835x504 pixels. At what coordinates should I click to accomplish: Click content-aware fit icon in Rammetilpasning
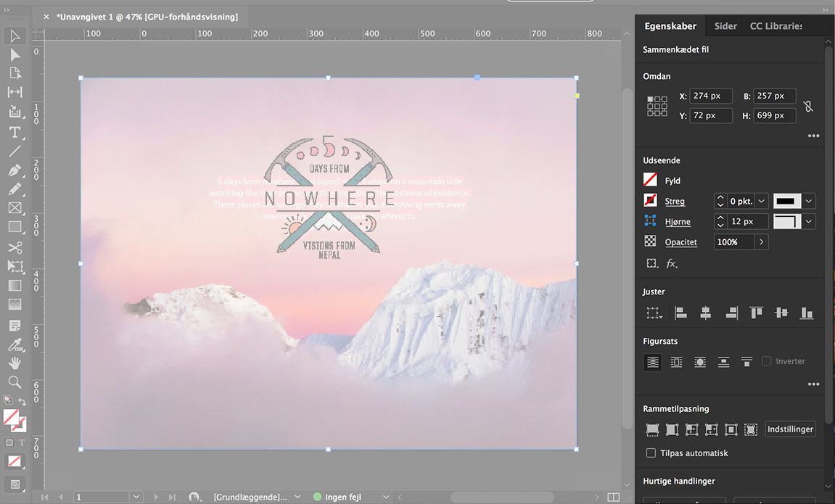point(751,429)
